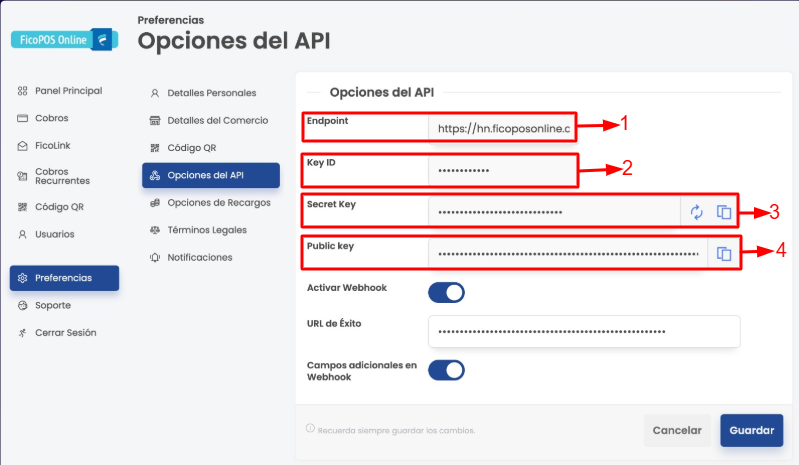Viewport: 799px width, 465px height.
Task: Click into the URL de Éxito field
Action: pos(584,332)
